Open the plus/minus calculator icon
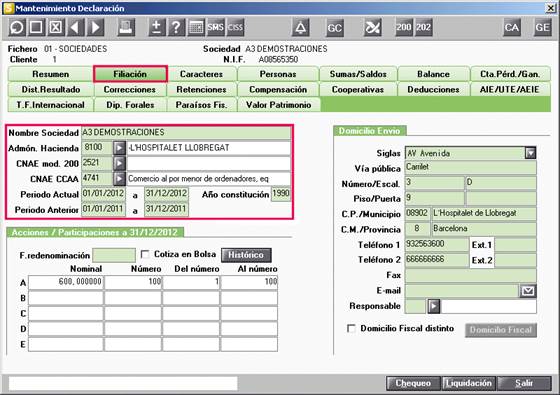Image resolution: width=560 pixels, height=395 pixels. click(x=156, y=27)
